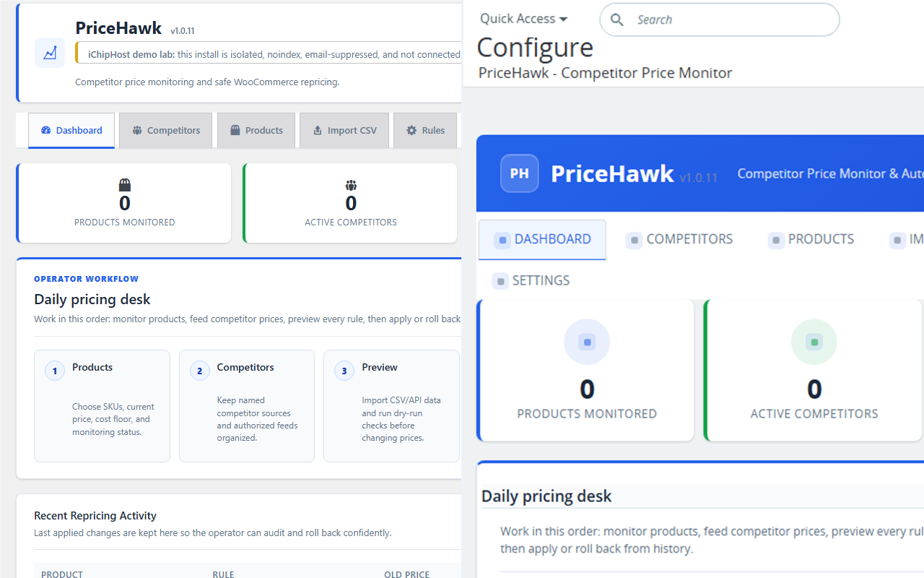Select step 1 Products workflow card
Screen dimensions: 924x578
[102, 406]
